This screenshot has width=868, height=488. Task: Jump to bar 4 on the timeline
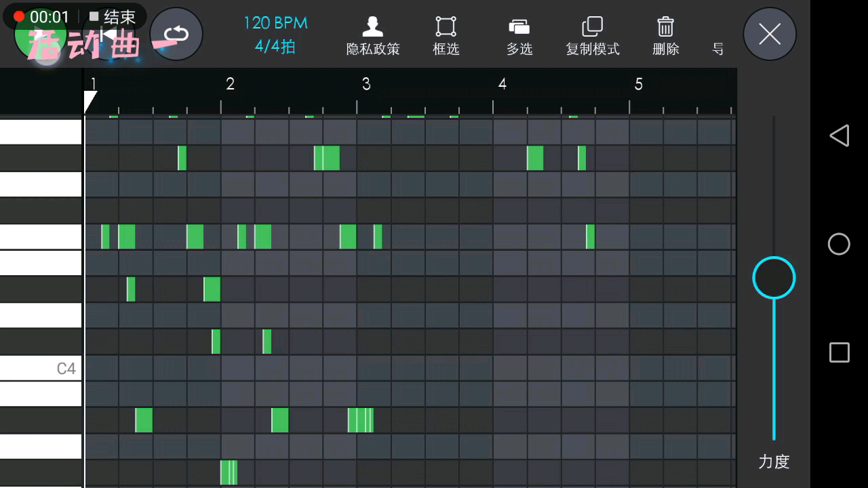(x=502, y=84)
